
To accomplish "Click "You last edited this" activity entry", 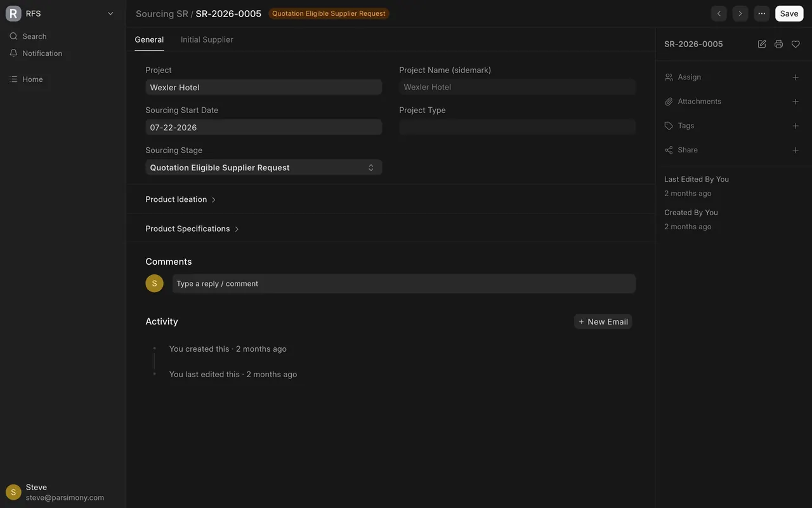I will pyautogui.click(x=233, y=374).
